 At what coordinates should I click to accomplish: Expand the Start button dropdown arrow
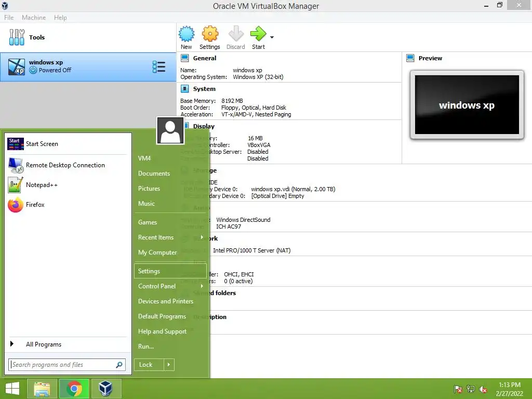[272, 37]
